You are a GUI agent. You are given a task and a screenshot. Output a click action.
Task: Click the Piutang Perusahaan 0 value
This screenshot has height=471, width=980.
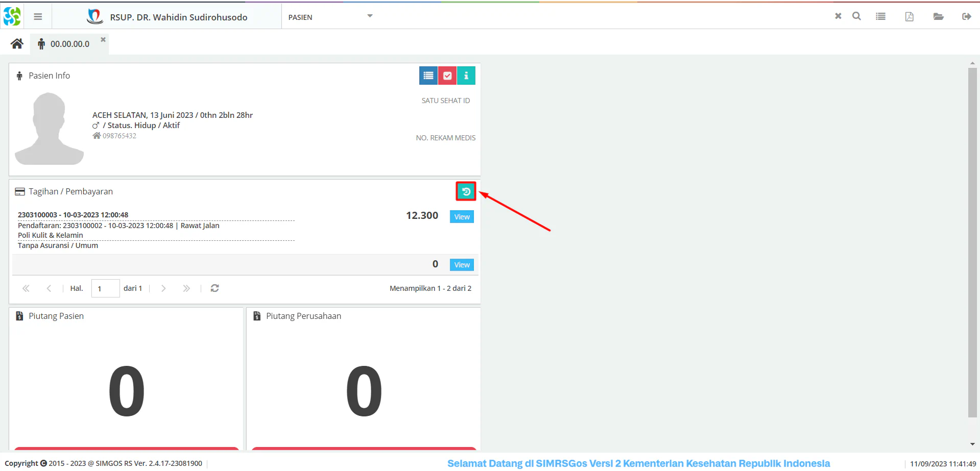(x=364, y=391)
